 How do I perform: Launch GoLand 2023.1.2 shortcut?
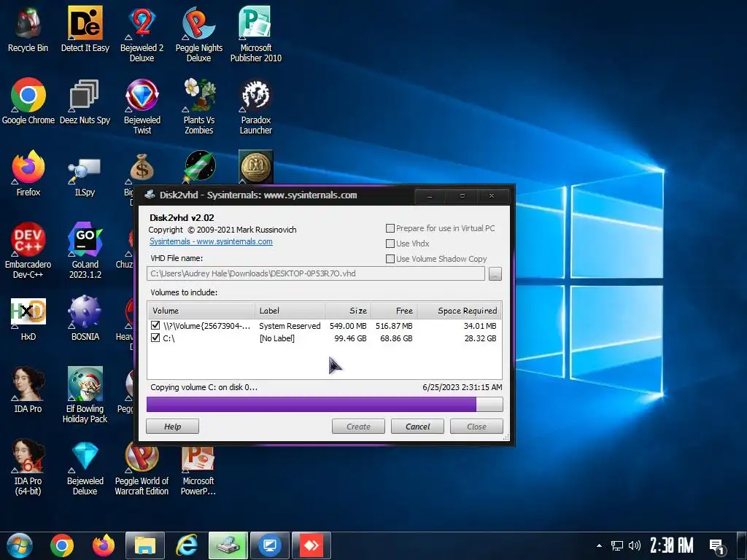pyautogui.click(x=85, y=251)
